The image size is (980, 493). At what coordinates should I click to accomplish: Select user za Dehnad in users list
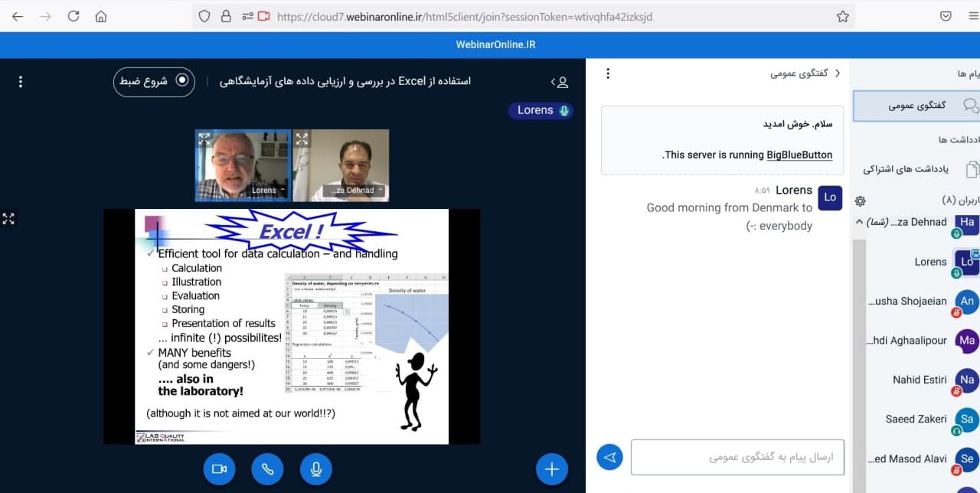pos(923,222)
